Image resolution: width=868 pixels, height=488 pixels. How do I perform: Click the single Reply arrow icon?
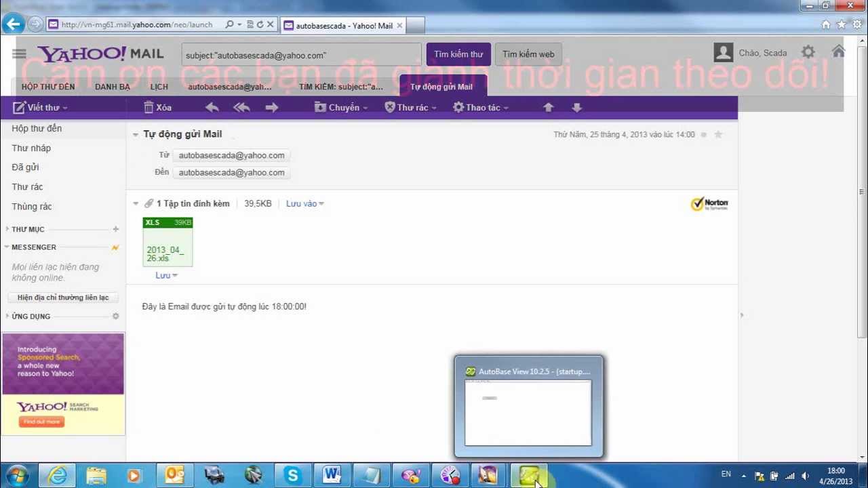tap(212, 107)
